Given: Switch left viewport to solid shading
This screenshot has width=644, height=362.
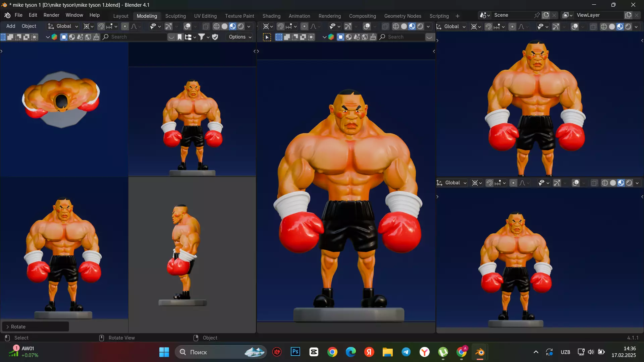Looking at the screenshot, I should pyautogui.click(x=225, y=26).
